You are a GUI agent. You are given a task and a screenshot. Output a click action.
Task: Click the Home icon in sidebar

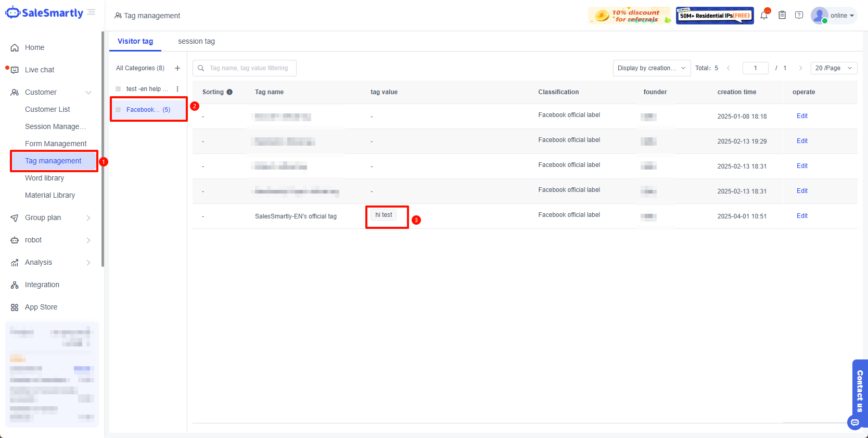[x=15, y=48]
